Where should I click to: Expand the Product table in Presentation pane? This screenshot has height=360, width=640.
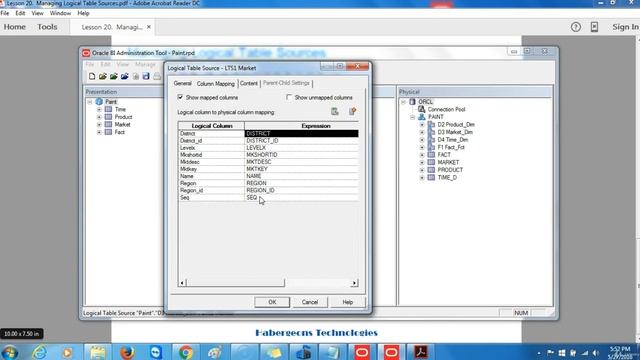tap(99, 117)
